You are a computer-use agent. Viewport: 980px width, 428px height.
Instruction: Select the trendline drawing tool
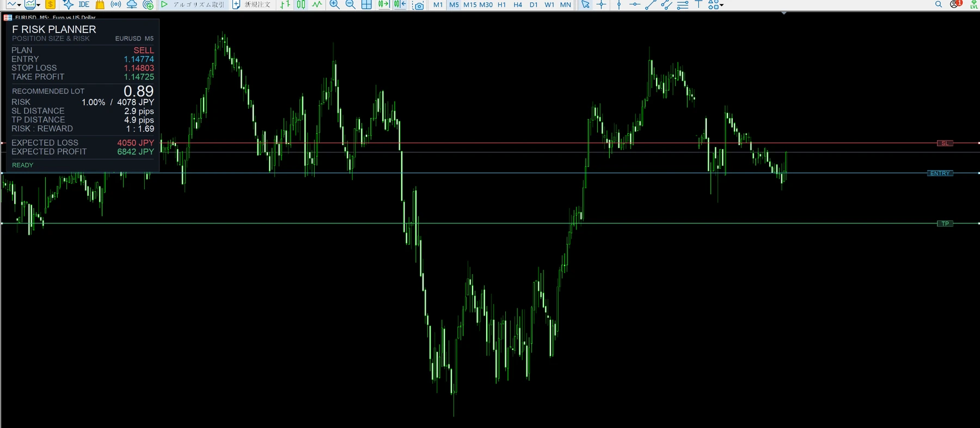point(651,4)
